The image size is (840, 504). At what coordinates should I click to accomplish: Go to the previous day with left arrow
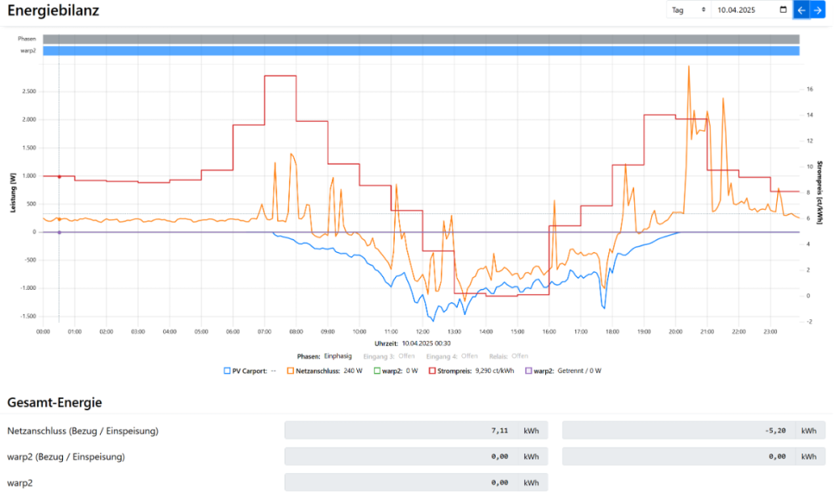(801, 10)
